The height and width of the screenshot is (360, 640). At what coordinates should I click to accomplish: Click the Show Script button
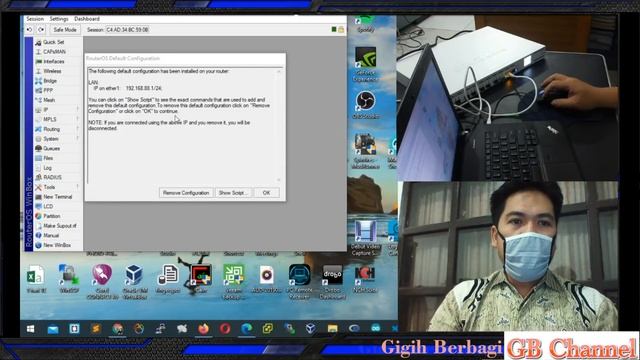click(233, 193)
